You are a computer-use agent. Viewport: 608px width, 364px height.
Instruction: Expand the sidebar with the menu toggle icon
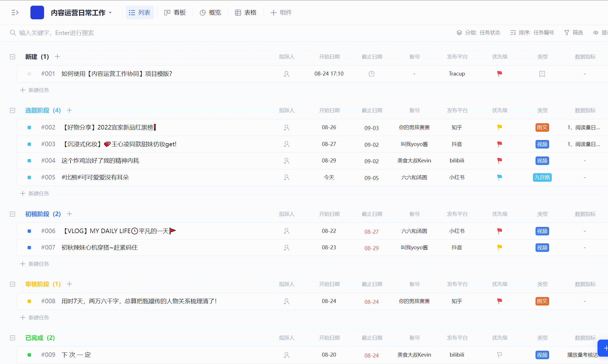[x=15, y=12]
